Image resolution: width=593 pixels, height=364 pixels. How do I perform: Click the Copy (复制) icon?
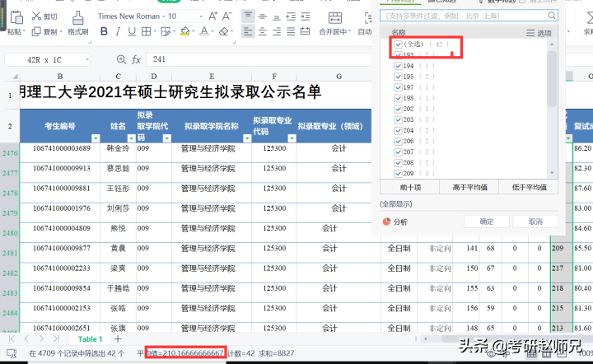[36, 31]
